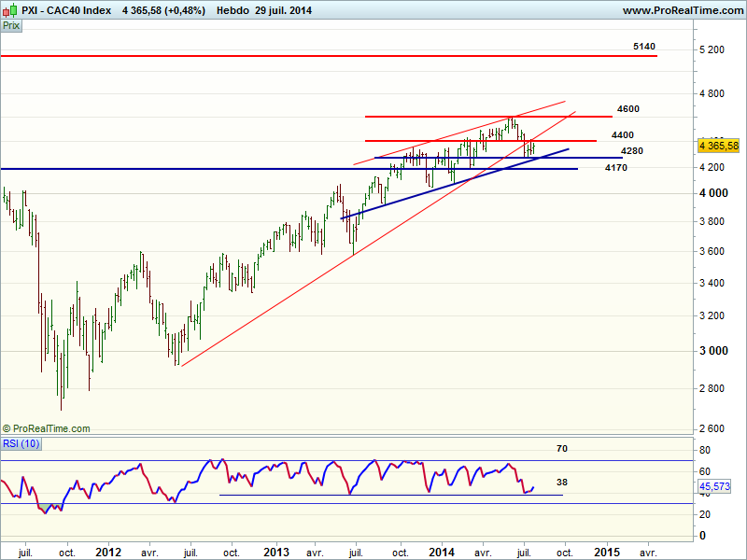Open the Prix panel label
Image resolution: width=747 pixels, height=560 pixels.
(x=11, y=26)
